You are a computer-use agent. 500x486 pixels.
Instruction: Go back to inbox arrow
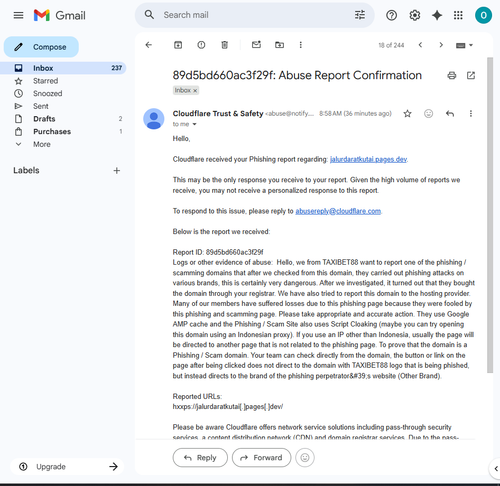pos(149,45)
